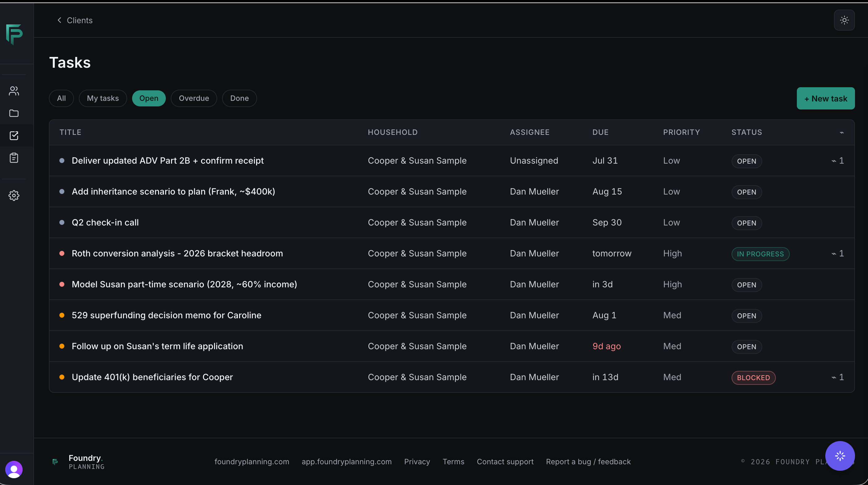Sort by Due column header
868x485 pixels.
point(600,132)
